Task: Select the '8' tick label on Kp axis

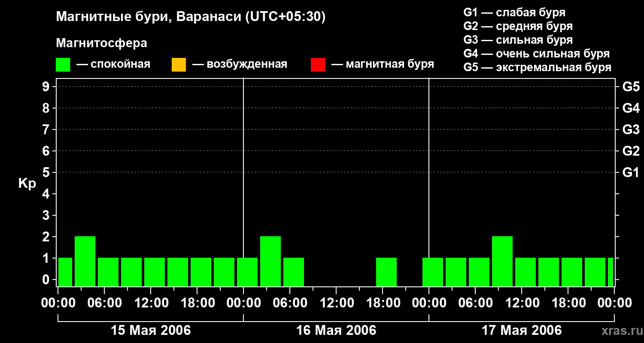Action: (47, 108)
